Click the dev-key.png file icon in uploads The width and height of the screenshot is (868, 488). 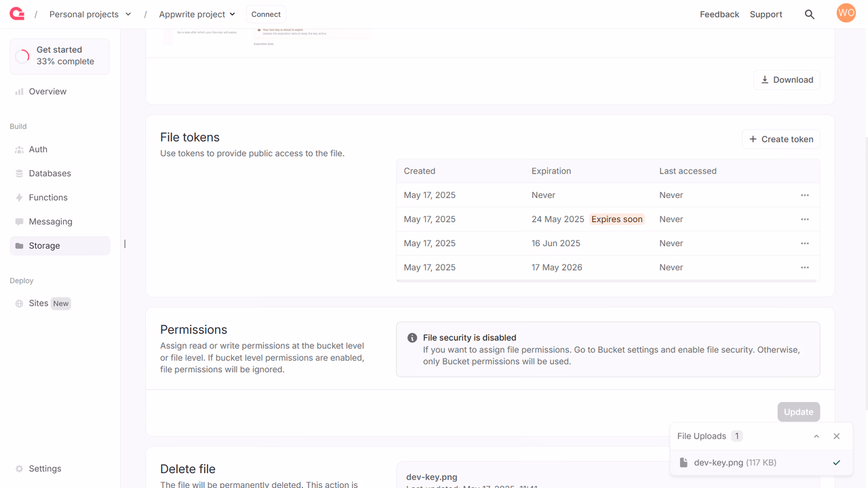click(684, 463)
